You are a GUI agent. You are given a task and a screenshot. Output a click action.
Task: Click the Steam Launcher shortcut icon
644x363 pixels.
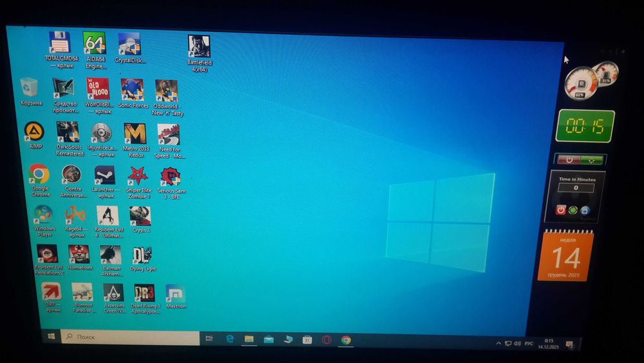tap(105, 175)
